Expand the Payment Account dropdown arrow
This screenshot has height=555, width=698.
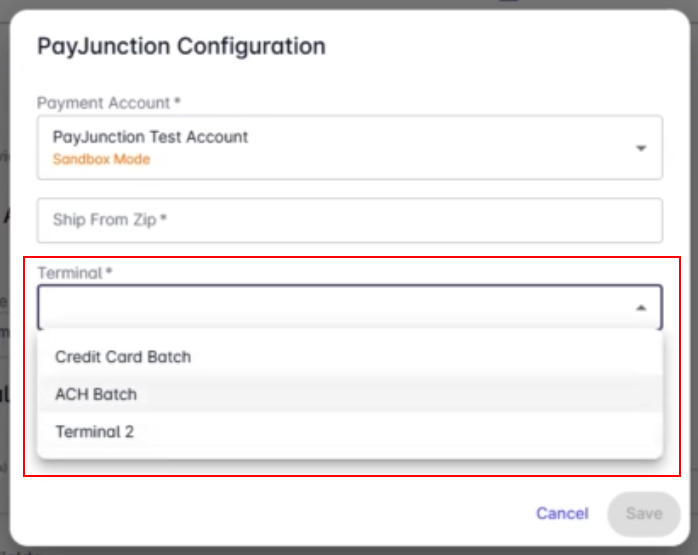click(x=641, y=148)
